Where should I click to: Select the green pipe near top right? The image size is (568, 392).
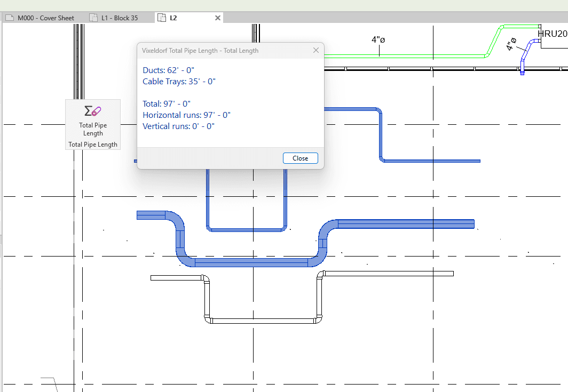(406, 56)
